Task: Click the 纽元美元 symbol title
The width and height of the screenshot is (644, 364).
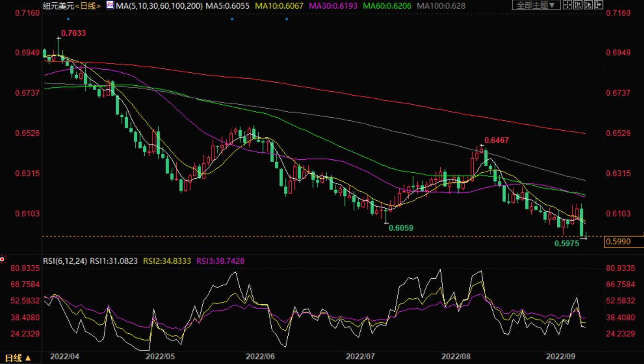Action: tap(58, 6)
